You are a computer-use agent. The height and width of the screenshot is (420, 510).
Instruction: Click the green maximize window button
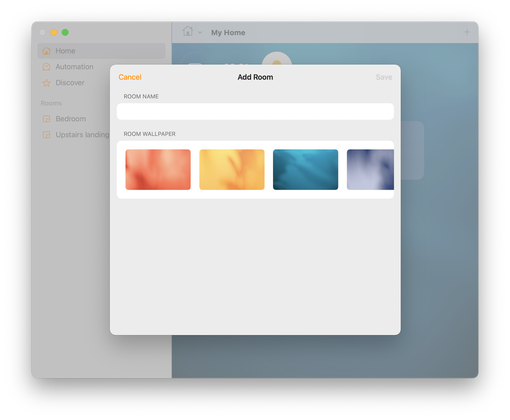coord(65,33)
